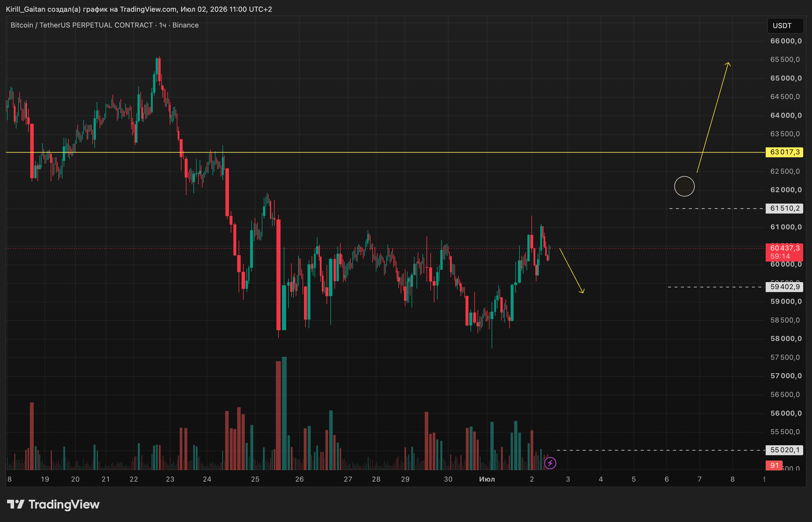Select the 59 402,9 dashed level label
The height and width of the screenshot is (522, 812).
(x=784, y=287)
